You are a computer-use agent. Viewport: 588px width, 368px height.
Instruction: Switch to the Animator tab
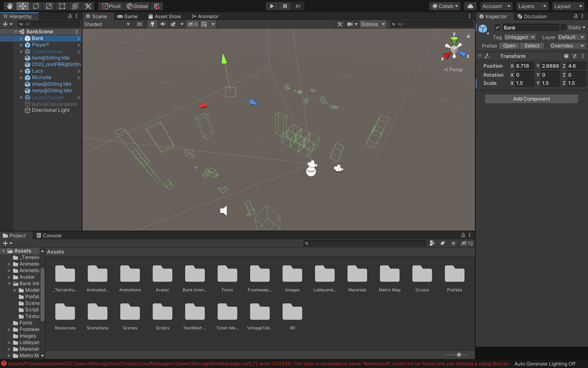[206, 16]
